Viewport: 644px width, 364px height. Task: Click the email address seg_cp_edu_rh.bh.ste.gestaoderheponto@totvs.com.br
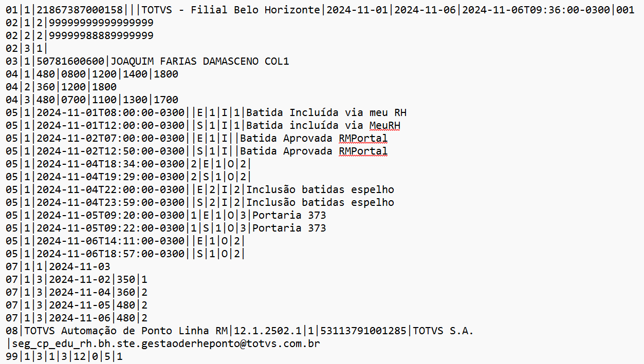(166, 343)
